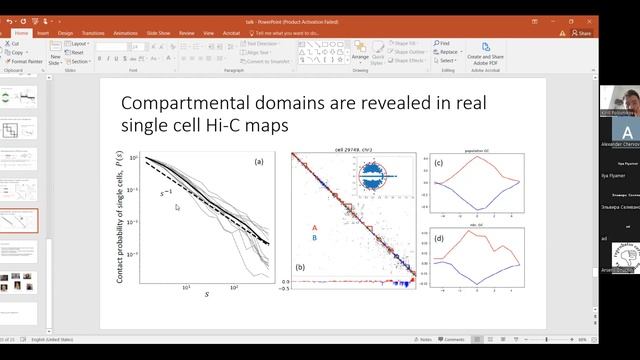This screenshot has width=640, height=360.
Task: Open the Review tab
Action: tap(187, 33)
